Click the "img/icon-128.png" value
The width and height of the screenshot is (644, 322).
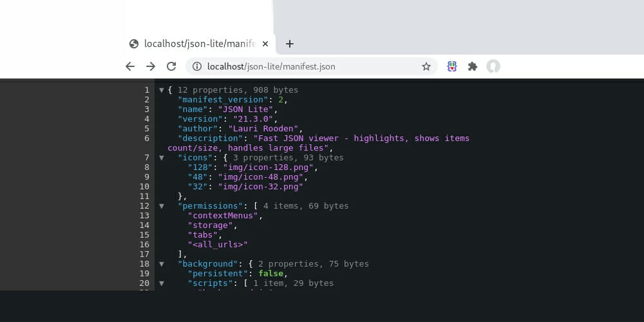pyautogui.click(x=268, y=167)
